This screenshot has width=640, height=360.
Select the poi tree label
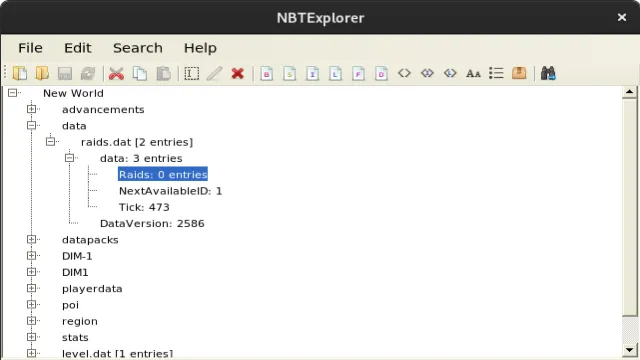click(70, 305)
